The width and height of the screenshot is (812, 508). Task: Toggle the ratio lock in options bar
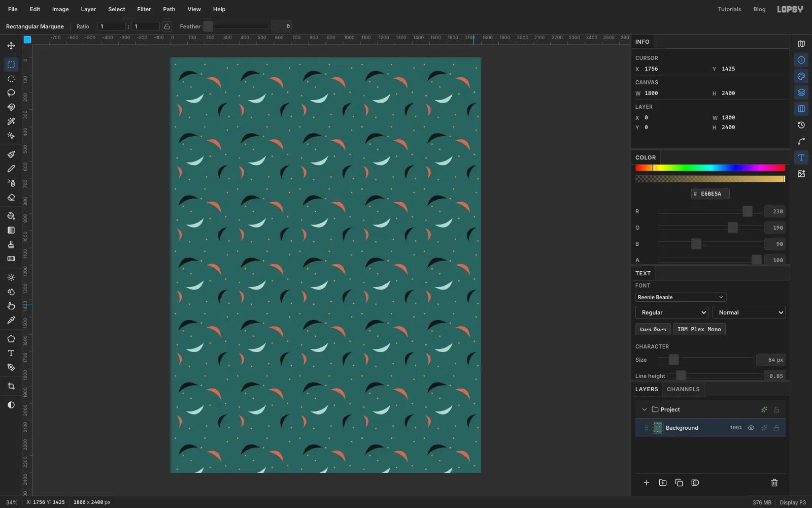(x=167, y=26)
